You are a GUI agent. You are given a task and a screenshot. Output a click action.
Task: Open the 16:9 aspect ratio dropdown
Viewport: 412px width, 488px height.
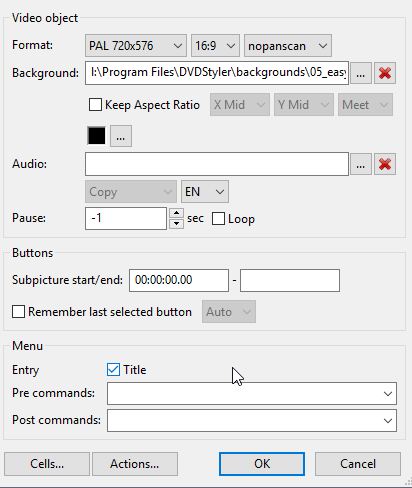coord(215,46)
